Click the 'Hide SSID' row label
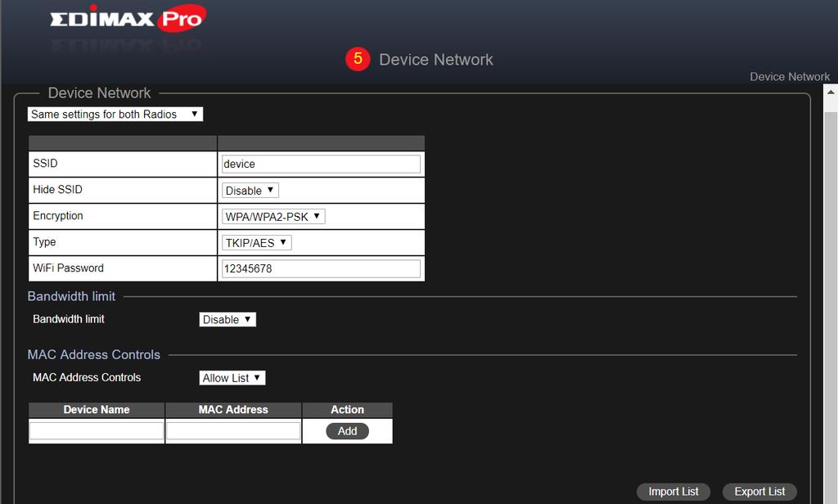This screenshot has height=504, width=838. click(x=57, y=189)
